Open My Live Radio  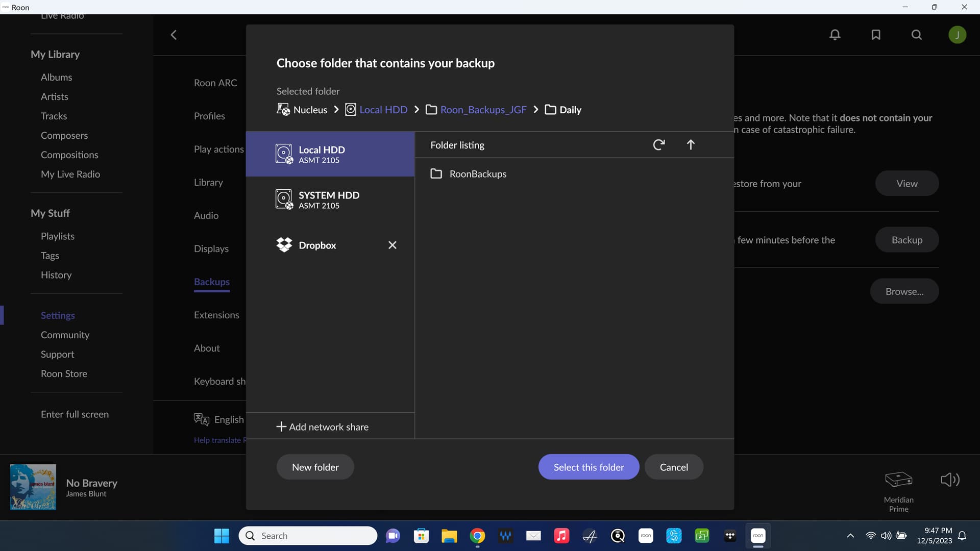[70, 174]
